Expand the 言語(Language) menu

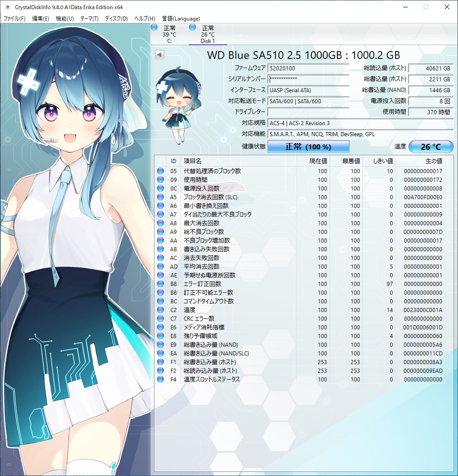pyautogui.click(x=181, y=19)
